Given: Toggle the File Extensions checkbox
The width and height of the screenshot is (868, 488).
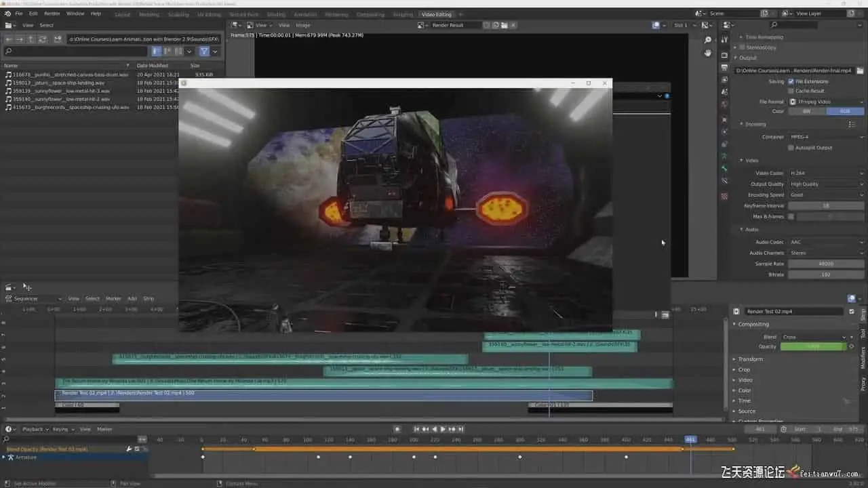Looking at the screenshot, I should (791, 81).
